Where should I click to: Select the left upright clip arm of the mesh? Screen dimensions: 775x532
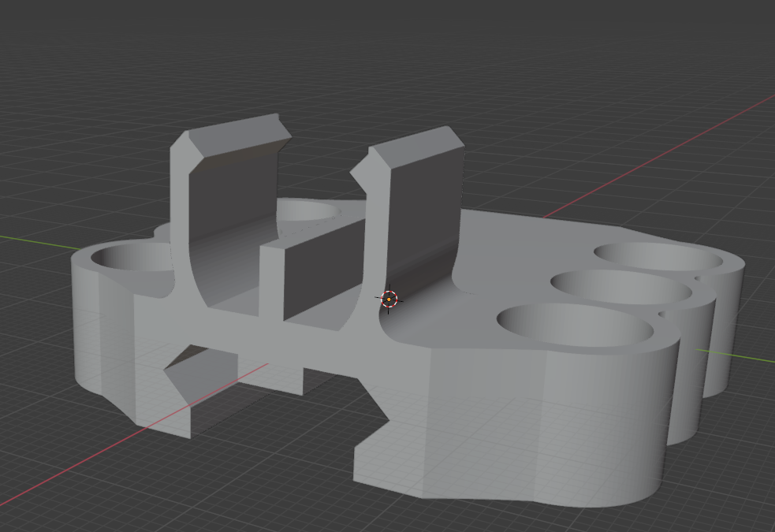pyautogui.click(x=227, y=207)
